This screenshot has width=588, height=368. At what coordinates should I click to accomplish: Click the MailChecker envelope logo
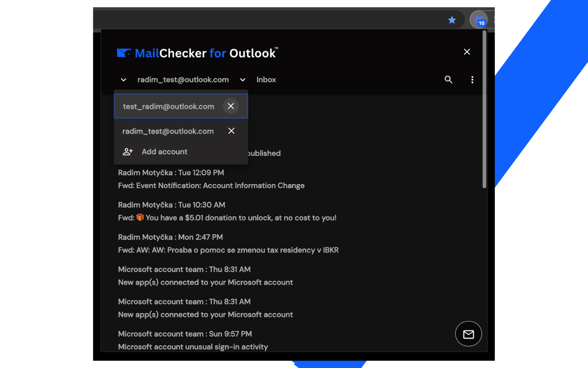(x=123, y=52)
